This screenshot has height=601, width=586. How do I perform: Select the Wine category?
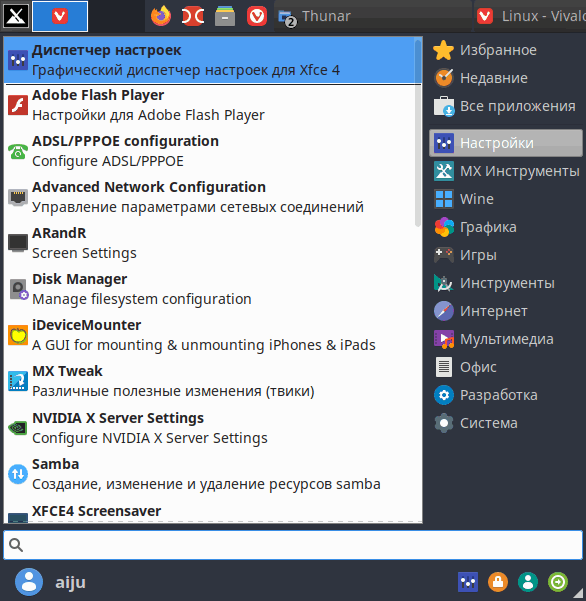click(506, 199)
